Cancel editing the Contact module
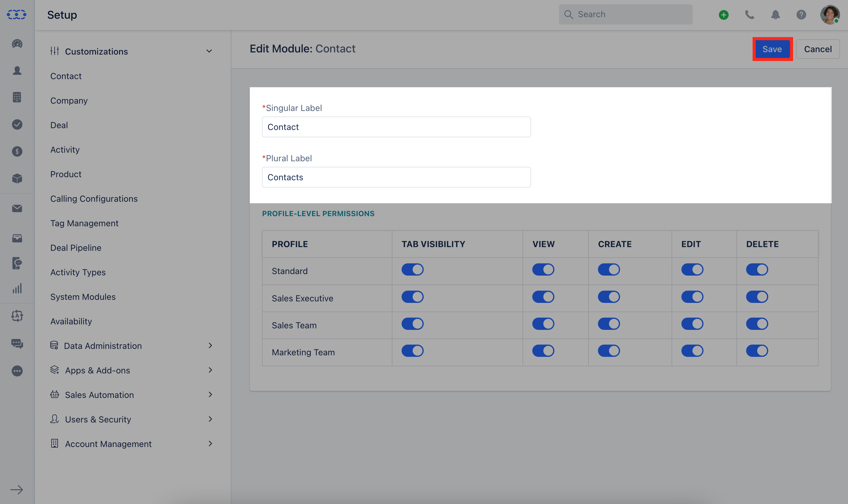This screenshot has height=504, width=848. 818,49
